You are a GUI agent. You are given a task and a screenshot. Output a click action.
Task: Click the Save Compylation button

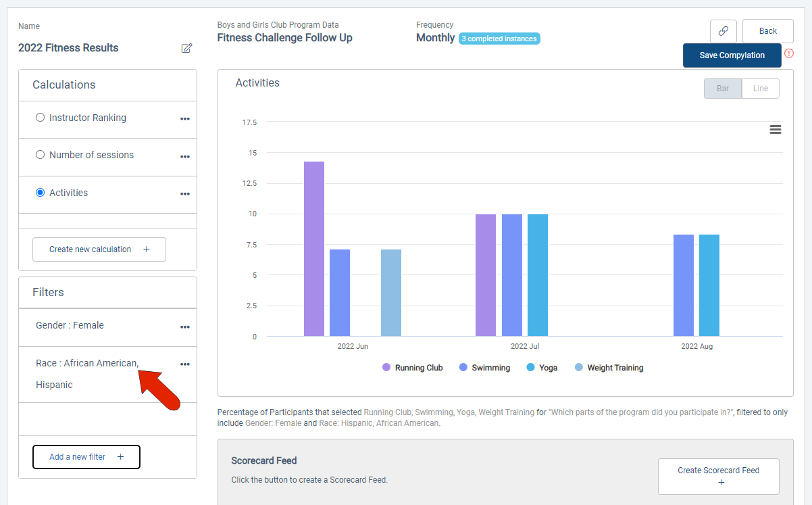[x=732, y=55]
